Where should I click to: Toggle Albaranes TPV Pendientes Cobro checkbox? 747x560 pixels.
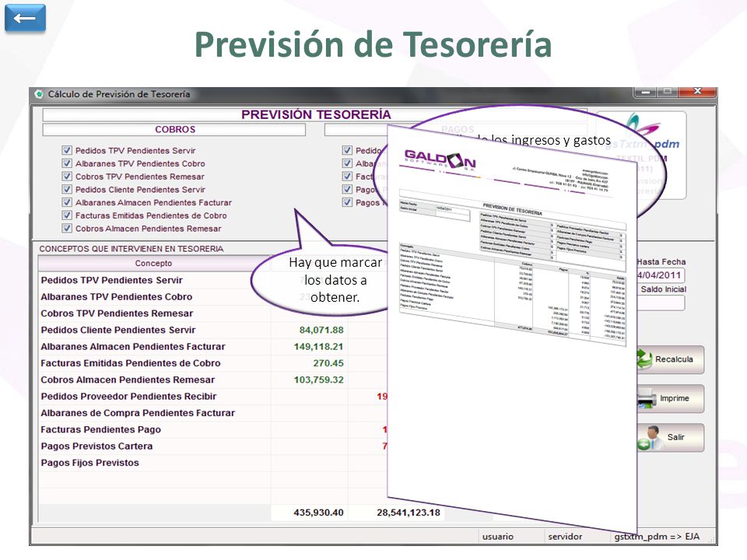point(67,163)
